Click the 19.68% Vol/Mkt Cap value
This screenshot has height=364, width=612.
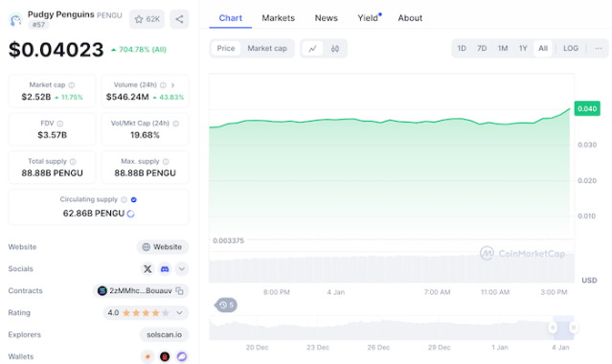[145, 135]
